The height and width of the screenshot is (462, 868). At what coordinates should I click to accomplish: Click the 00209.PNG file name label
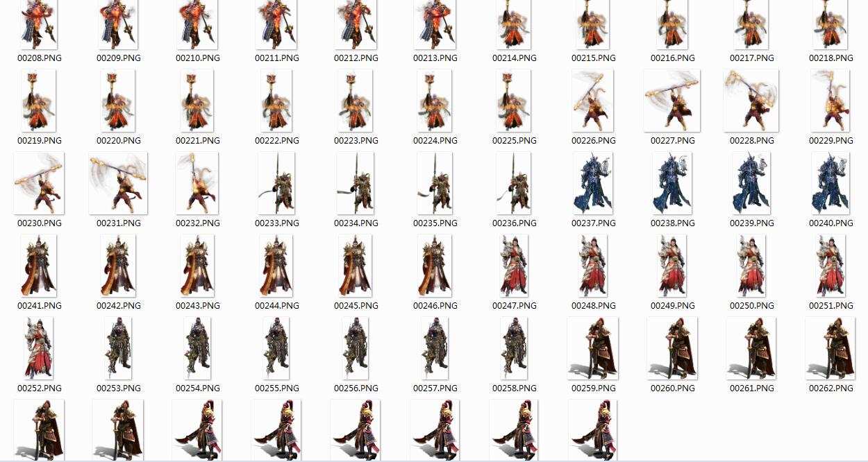(x=119, y=58)
